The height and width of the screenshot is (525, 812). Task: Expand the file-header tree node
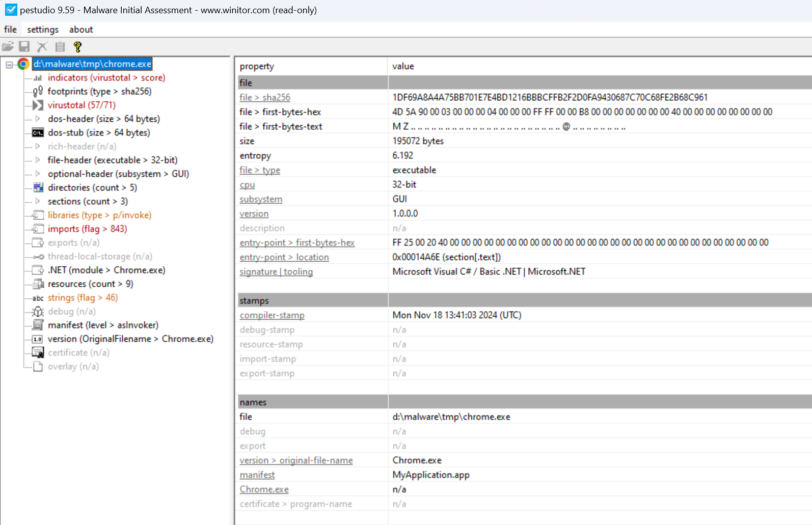point(38,160)
